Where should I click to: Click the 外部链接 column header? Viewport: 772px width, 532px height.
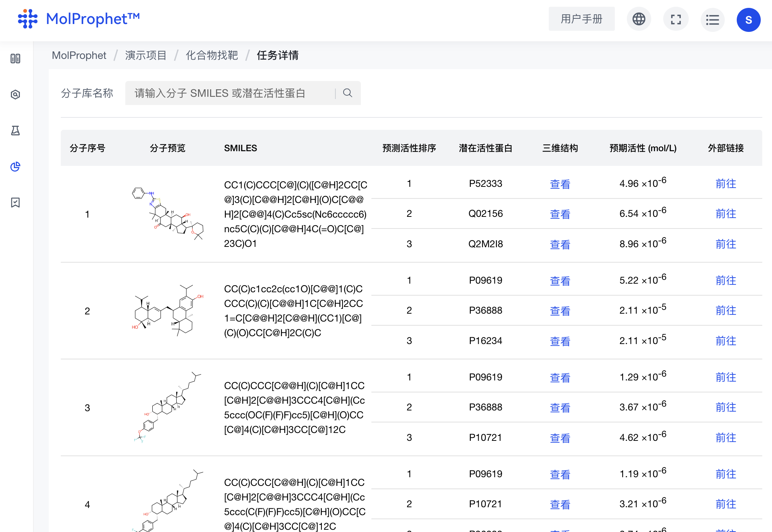[726, 148]
